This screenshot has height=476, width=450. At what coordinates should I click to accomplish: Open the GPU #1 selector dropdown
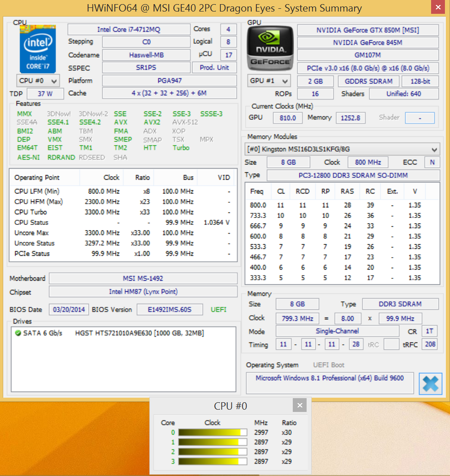click(269, 81)
